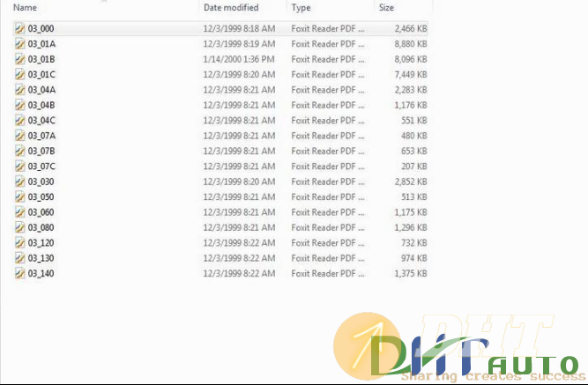Select the file name 03_01C

41,75
